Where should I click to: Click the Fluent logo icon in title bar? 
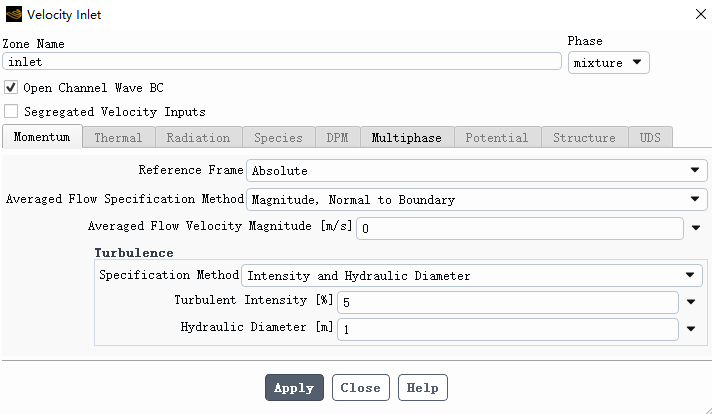[14, 15]
